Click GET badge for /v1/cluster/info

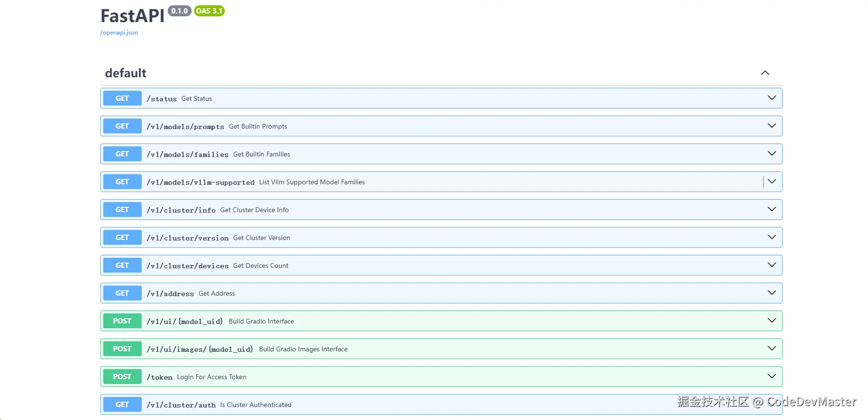click(122, 210)
